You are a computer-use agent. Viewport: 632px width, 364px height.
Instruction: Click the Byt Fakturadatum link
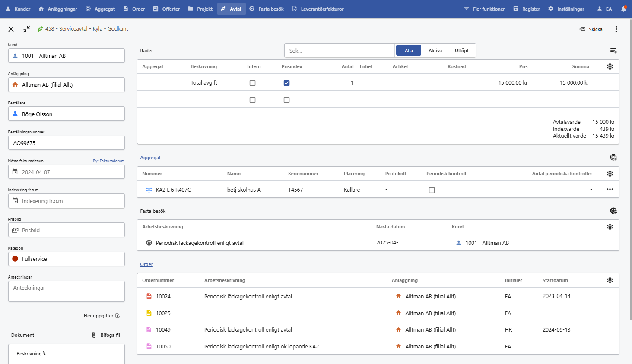point(108,161)
